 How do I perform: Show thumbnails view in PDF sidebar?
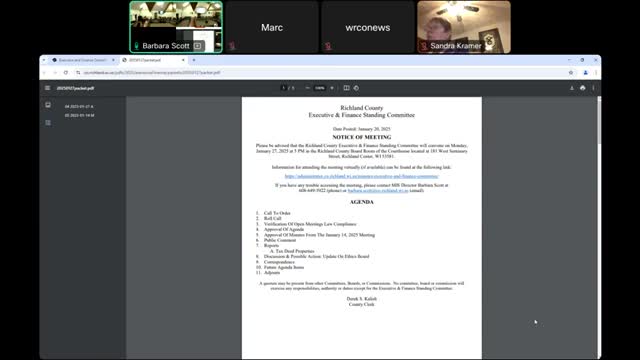48,105
